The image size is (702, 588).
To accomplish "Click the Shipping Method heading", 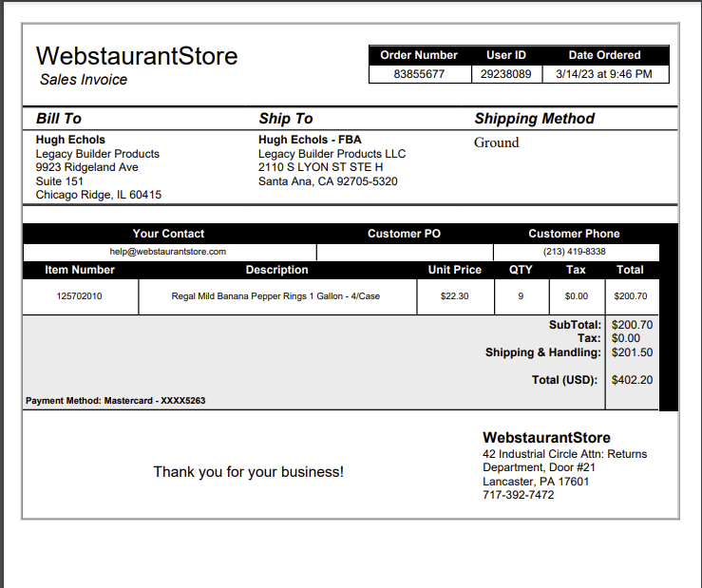I will (535, 119).
